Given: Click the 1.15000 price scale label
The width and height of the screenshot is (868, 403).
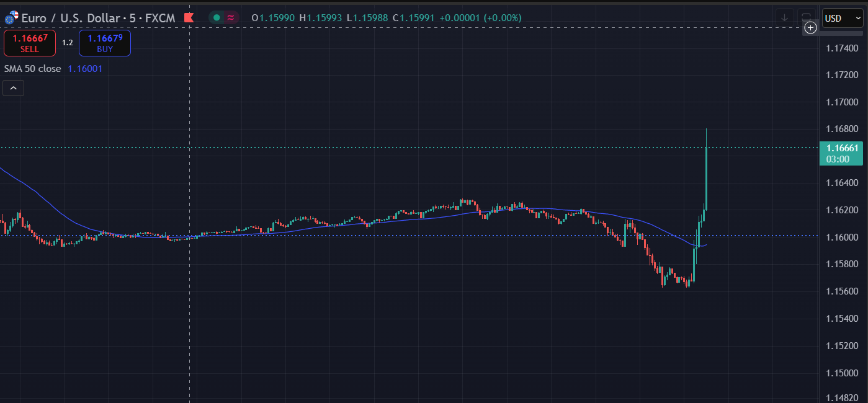Looking at the screenshot, I should point(843,373).
